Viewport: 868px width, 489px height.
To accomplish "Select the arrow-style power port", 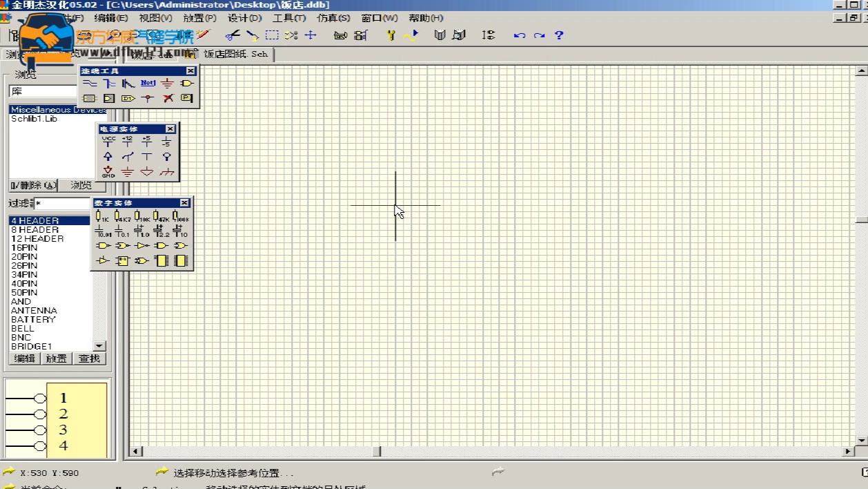I will coord(108,157).
